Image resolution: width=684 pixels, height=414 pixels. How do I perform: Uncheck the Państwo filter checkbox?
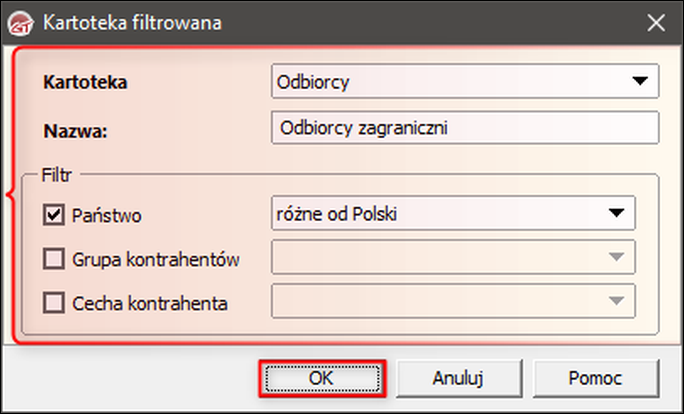pos(54,214)
